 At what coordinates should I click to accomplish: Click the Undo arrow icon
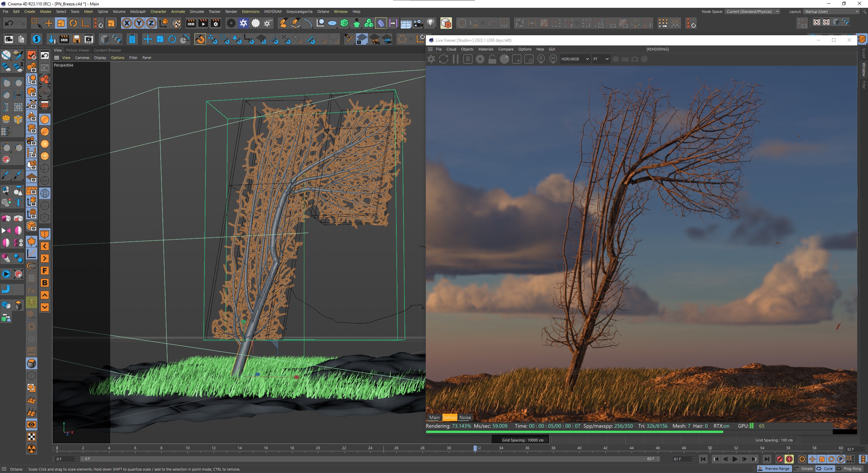(9, 23)
